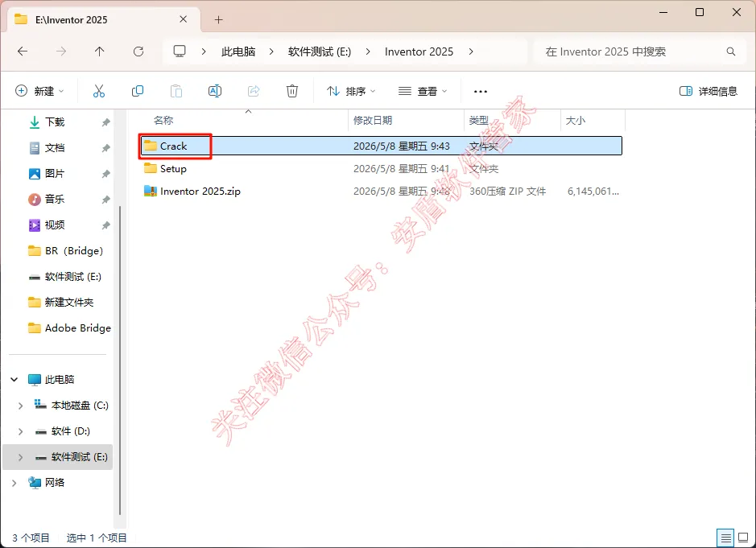Click status bar text 选中 1 个项目
Image resolution: width=756 pixels, height=548 pixels.
coord(97,538)
